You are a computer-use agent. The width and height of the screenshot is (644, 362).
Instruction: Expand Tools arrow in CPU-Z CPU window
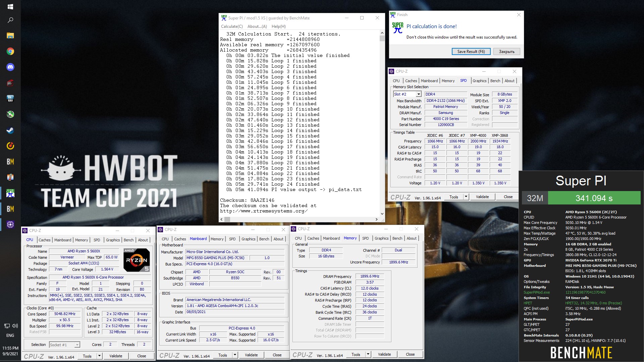[99, 356]
